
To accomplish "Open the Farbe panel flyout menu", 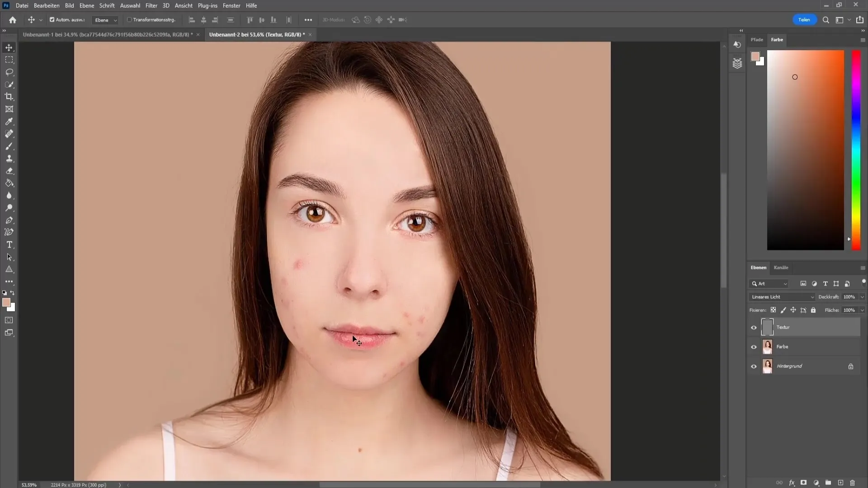I will [x=863, y=40].
